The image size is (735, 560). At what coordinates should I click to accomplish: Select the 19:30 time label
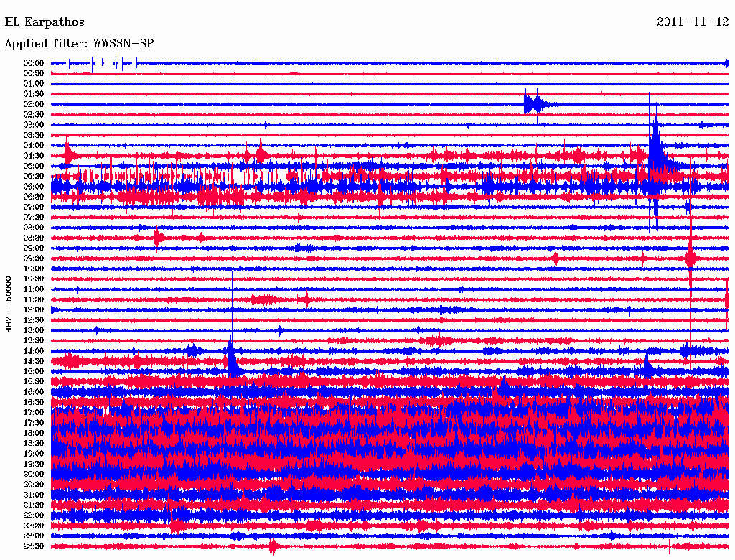point(34,465)
